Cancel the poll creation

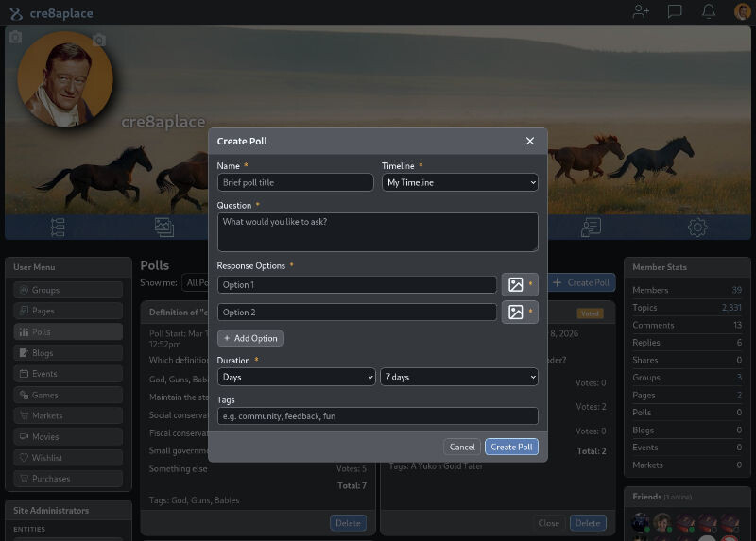462,447
